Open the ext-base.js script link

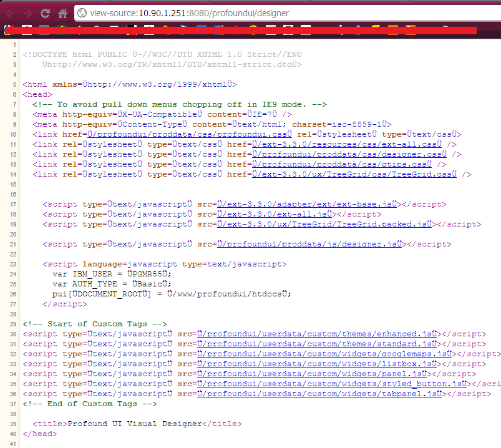[307, 204]
